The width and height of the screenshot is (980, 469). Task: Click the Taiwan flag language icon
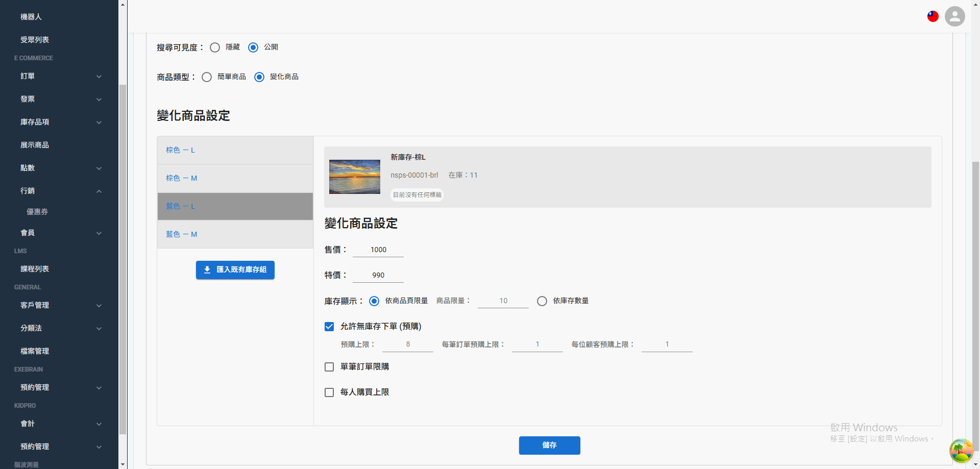click(x=933, y=16)
